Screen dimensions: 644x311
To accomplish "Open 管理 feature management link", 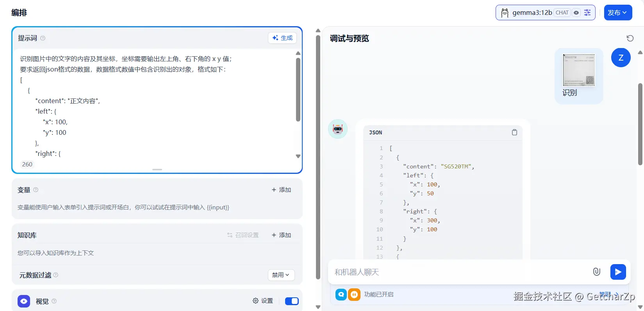I will point(608,294).
